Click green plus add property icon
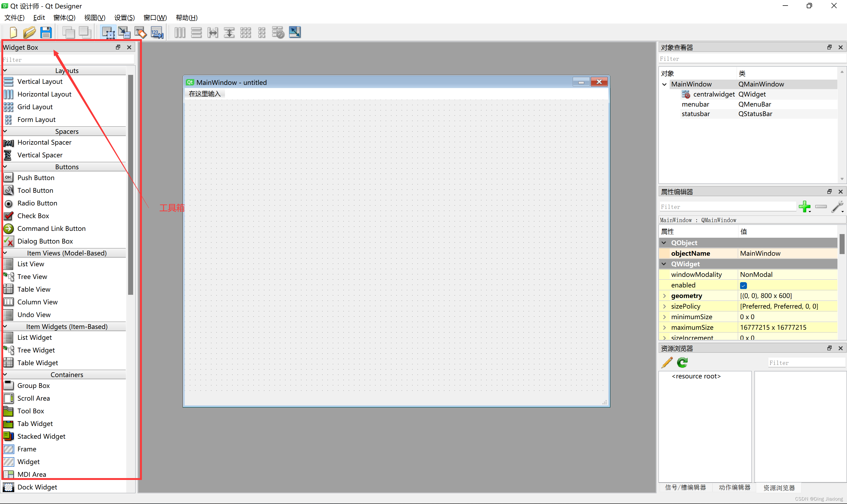This screenshot has height=504, width=847. pos(804,207)
